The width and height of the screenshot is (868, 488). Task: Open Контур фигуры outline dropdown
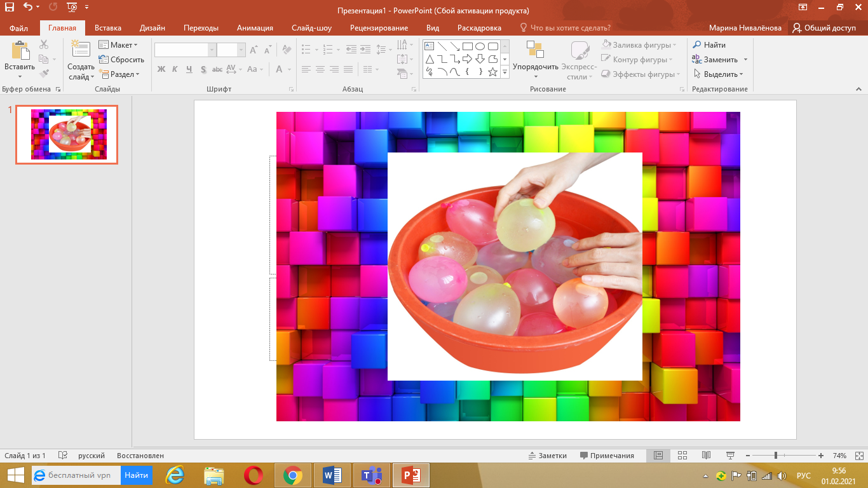tap(637, 60)
